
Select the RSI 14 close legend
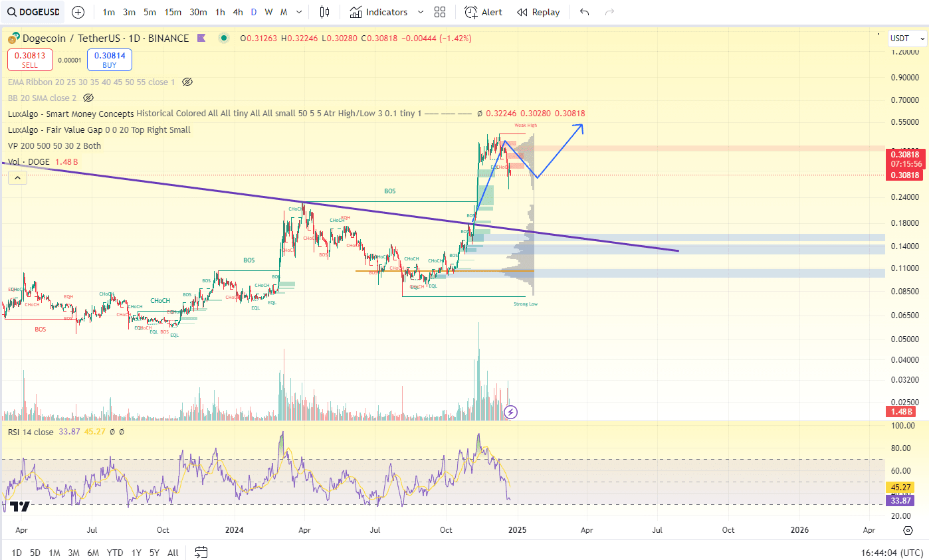pos(31,432)
